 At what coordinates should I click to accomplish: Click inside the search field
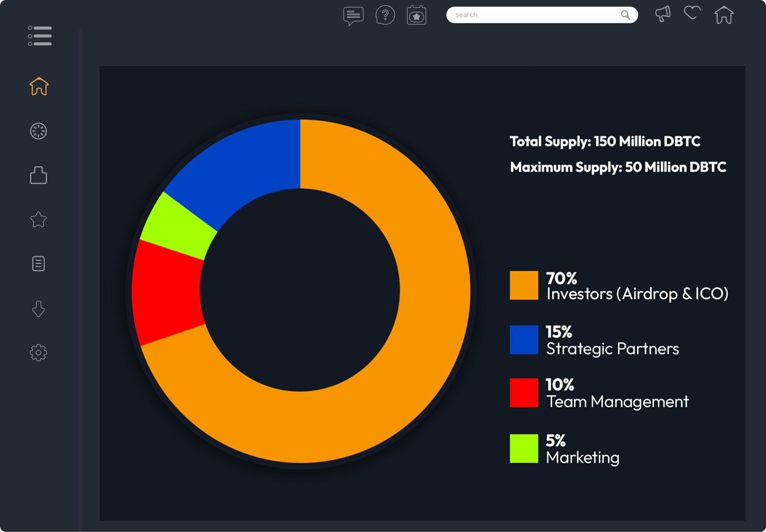(530, 15)
